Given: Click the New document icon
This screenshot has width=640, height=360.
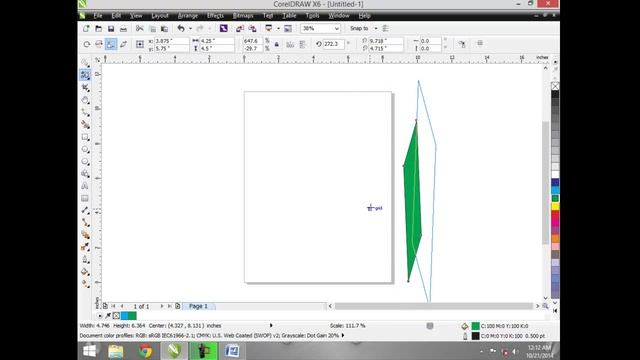Looking at the screenshot, I should 86,29.
